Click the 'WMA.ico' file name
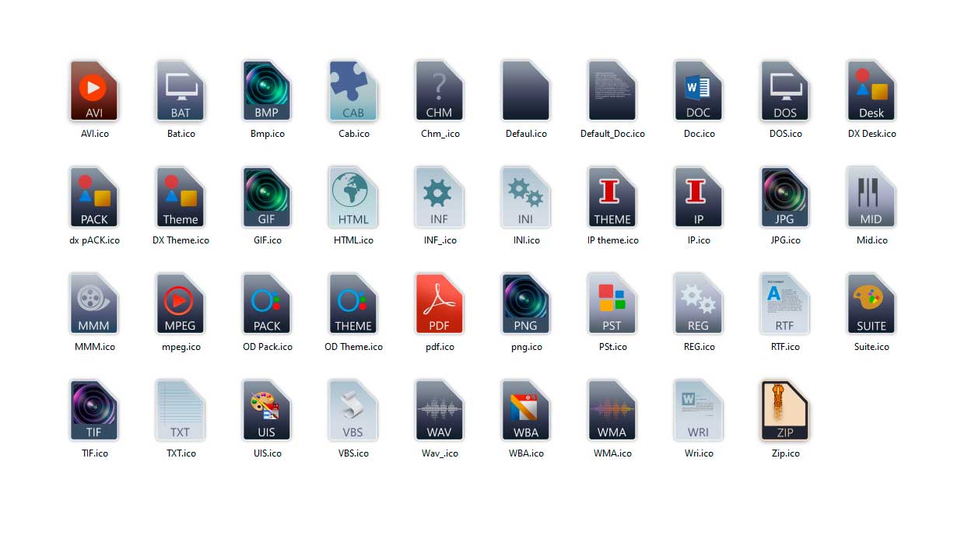Image resolution: width=957 pixels, height=560 pixels. [x=612, y=453]
